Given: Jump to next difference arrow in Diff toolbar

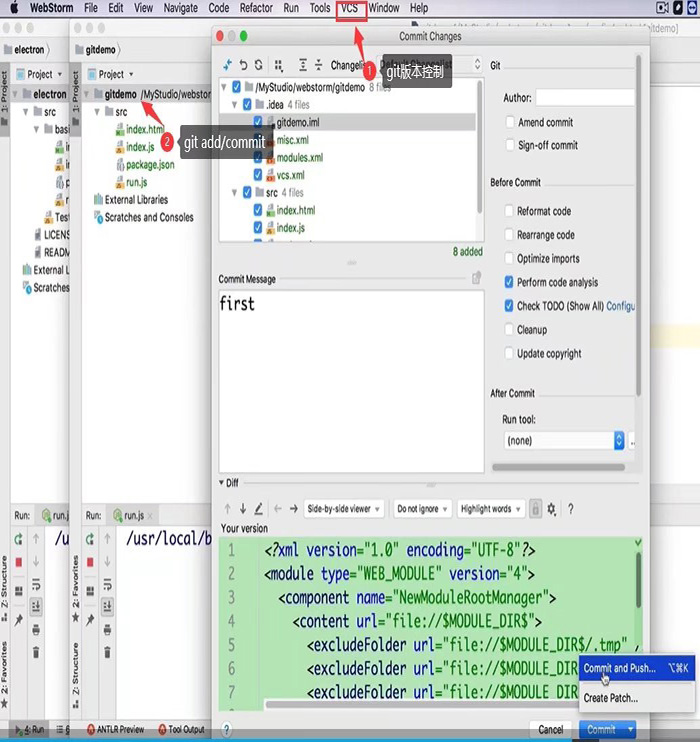Looking at the screenshot, I should (243, 509).
